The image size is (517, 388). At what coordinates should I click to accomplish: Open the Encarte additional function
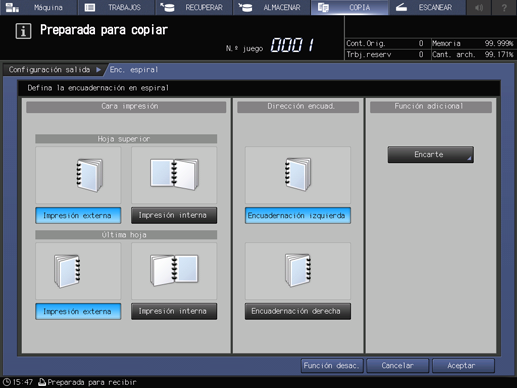coord(430,154)
